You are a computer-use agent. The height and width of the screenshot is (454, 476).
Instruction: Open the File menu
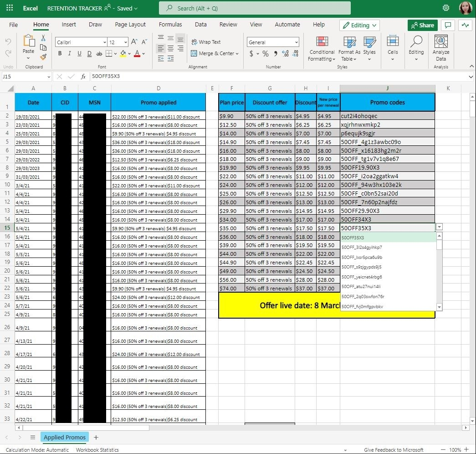point(13,25)
